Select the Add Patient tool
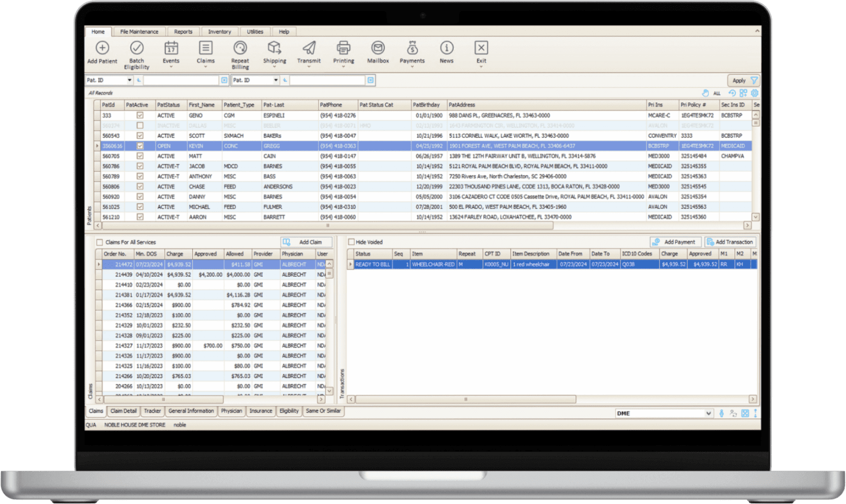This screenshot has width=846, height=504. [x=102, y=52]
